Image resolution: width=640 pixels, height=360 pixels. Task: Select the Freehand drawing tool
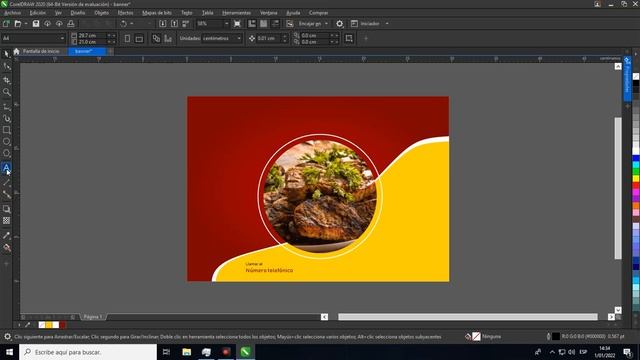(7, 107)
